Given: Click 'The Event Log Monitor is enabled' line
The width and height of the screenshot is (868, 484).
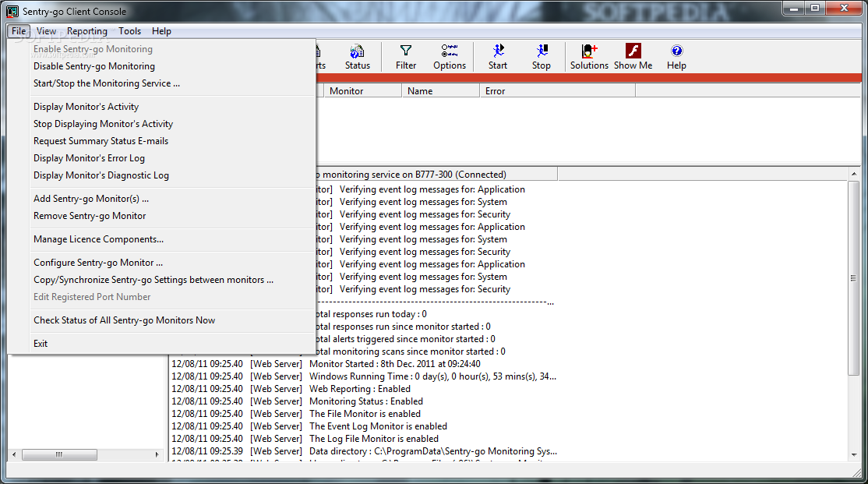Looking at the screenshot, I should [x=378, y=426].
